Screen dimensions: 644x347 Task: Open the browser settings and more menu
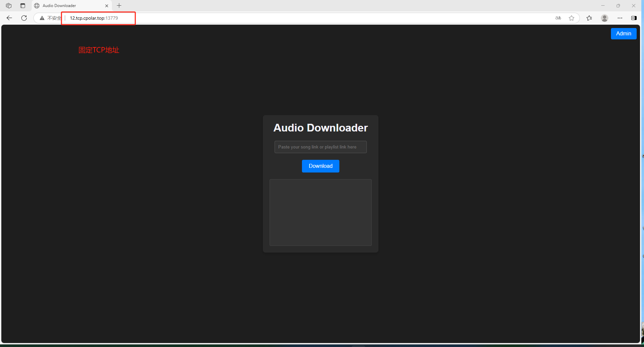[x=620, y=18]
